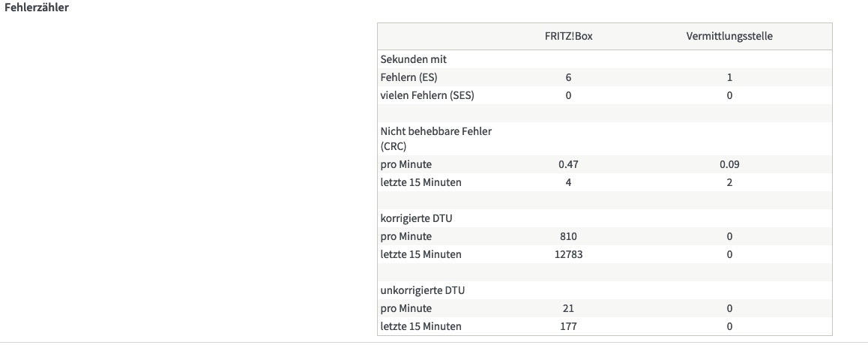This screenshot has height=345, width=868.
Task: Click Nicht behebbare Fehler (CRC) label
Action: tap(436, 138)
